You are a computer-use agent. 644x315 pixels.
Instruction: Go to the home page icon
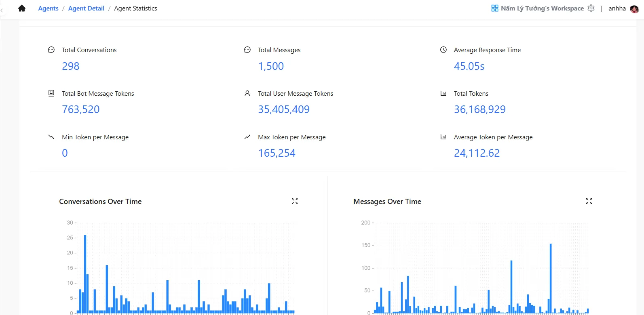tap(22, 8)
